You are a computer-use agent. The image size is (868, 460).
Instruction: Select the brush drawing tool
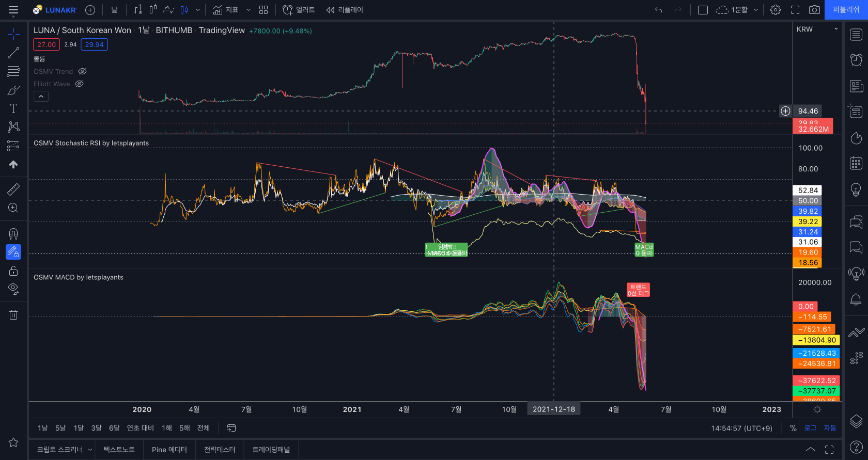tap(13, 90)
